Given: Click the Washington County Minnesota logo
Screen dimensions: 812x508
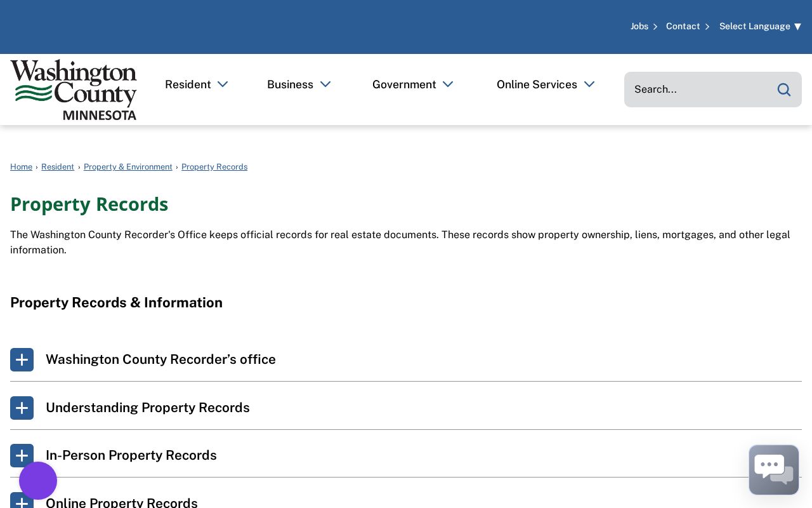Looking at the screenshot, I should click(74, 90).
